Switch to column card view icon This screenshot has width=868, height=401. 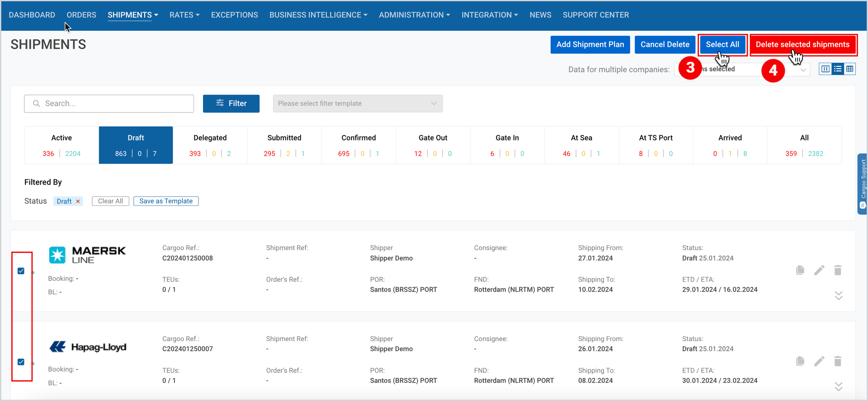point(826,69)
